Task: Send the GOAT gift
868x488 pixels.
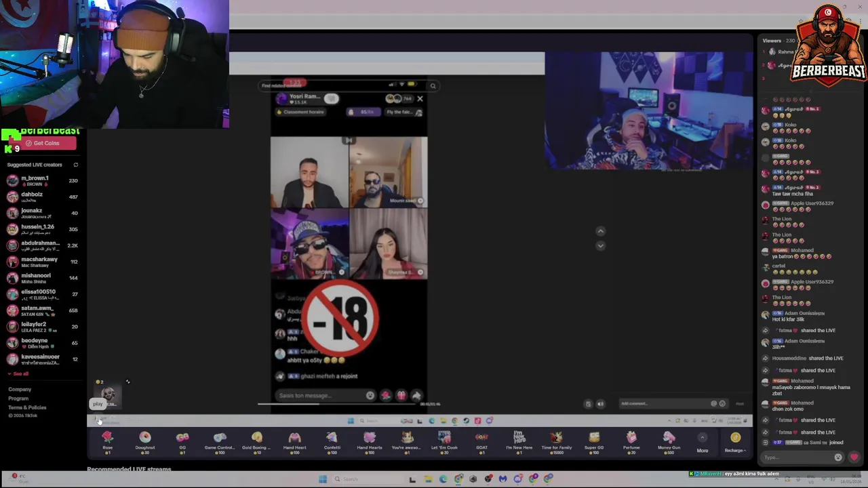Action: (481, 442)
